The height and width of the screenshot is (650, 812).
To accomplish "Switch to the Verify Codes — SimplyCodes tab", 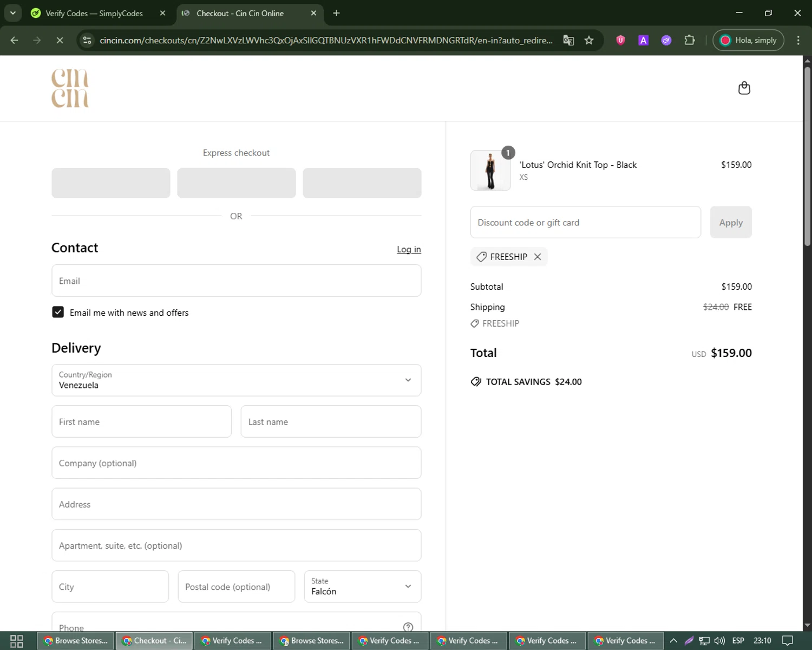I will [x=94, y=14].
